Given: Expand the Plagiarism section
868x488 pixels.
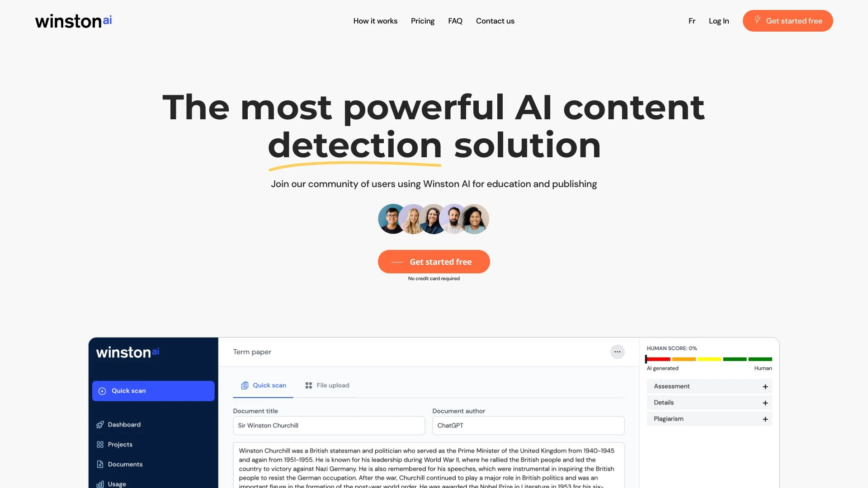Looking at the screenshot, I should 764,419.
